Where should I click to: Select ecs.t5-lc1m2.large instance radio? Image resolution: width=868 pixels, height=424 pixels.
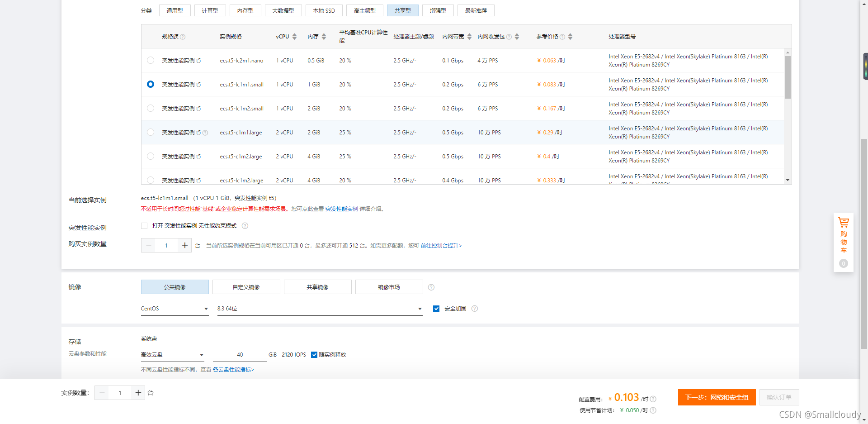click(x=151, y=180)
